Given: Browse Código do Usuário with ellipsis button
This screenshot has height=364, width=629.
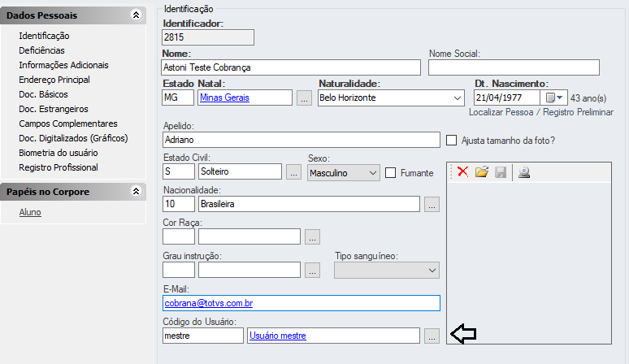Looking at the screenshot, I should (x=432, y=336).
